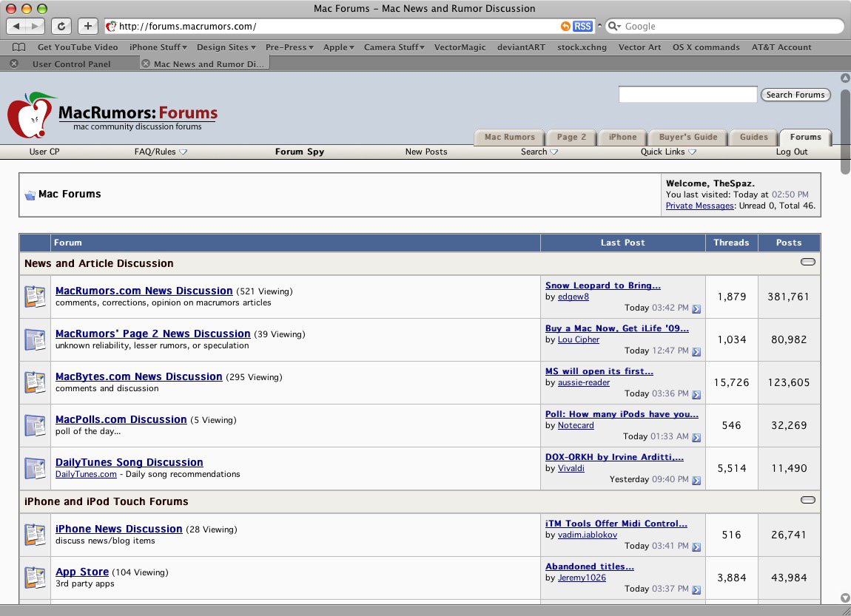
Task: Switch to the Page 2 site tab
Action: pyautogui.click(x=571, y=138)
